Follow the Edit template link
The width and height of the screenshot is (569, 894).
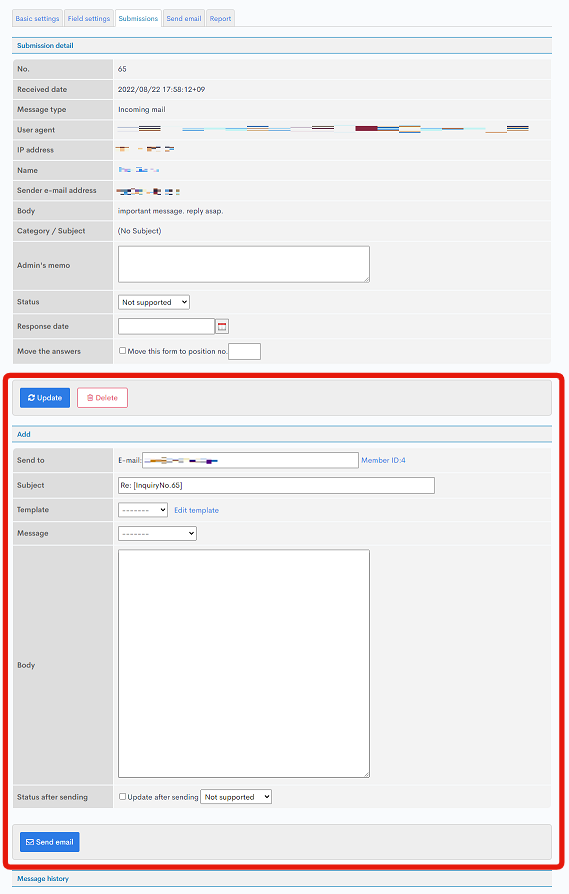point(196,510)
